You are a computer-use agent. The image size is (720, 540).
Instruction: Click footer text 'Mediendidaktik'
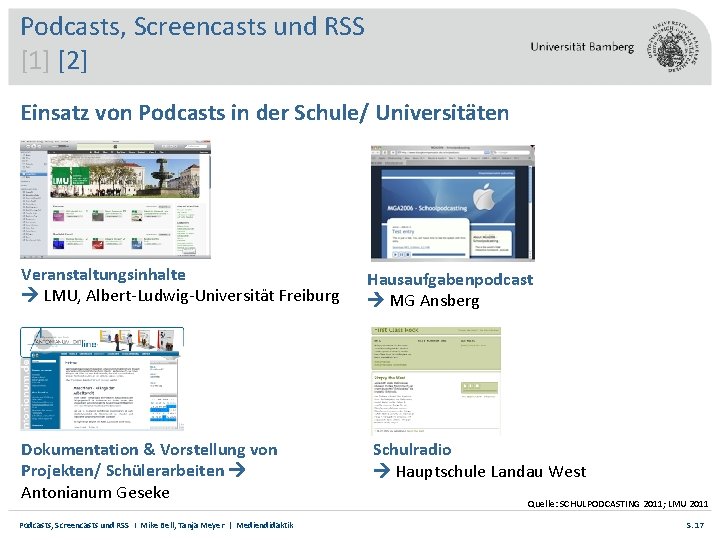(x=265, y=525)
